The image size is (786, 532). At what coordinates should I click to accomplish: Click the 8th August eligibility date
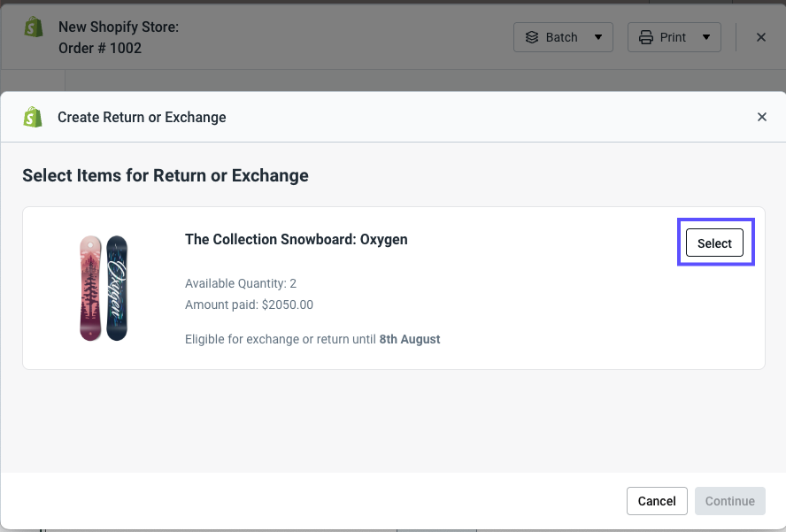(410, 338)
